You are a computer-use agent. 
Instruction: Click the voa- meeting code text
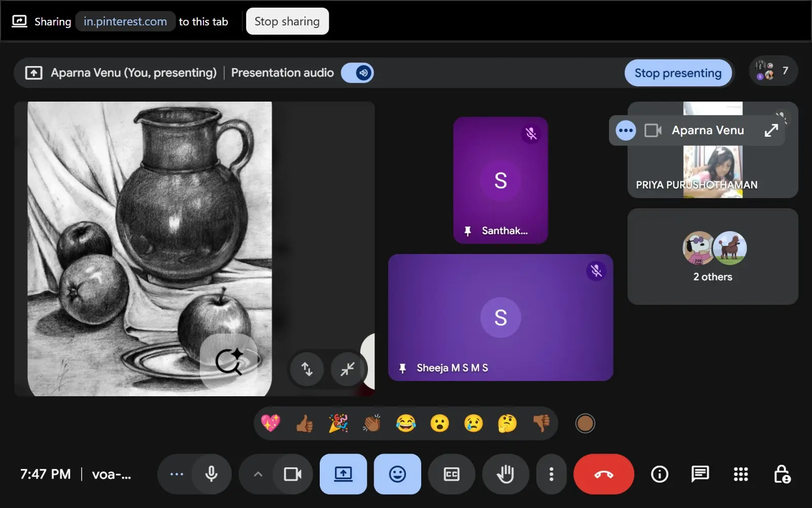(112, 474)
